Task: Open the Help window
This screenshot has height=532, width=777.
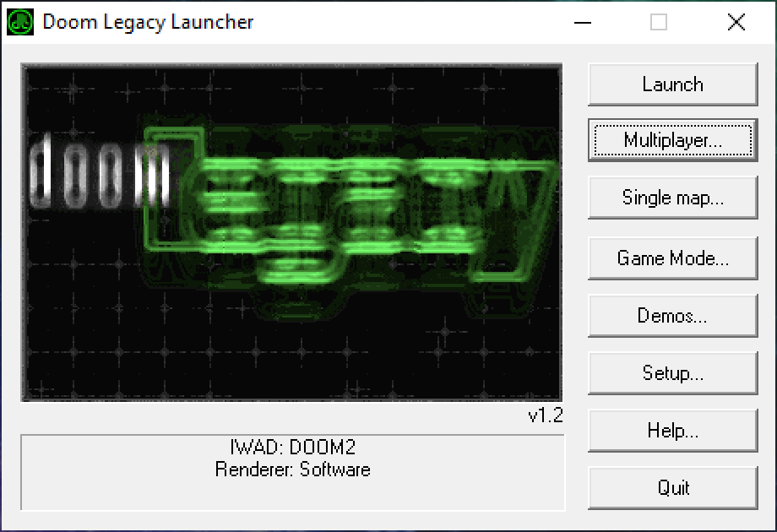Action: pos(673,431)
